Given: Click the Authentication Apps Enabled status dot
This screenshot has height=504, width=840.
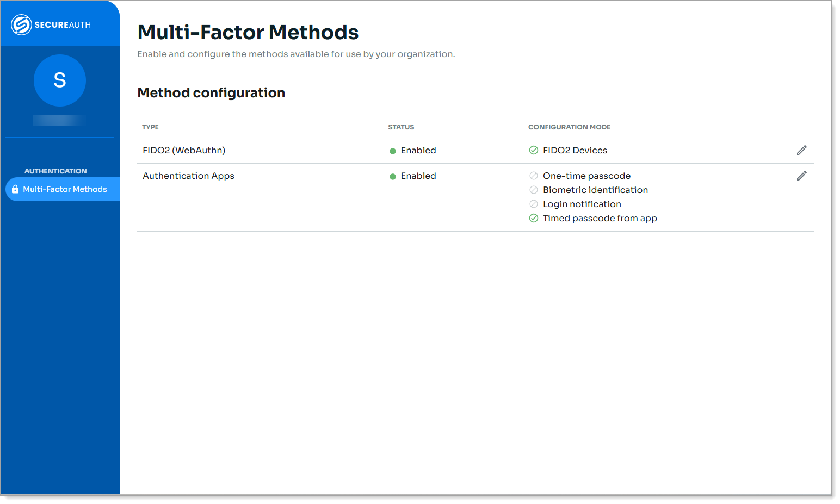Looking at the screenshot, I should (393, 177).
